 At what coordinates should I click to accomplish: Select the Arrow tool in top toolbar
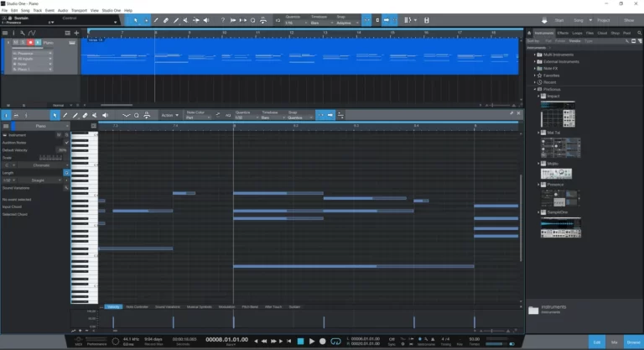pos(136,20)
